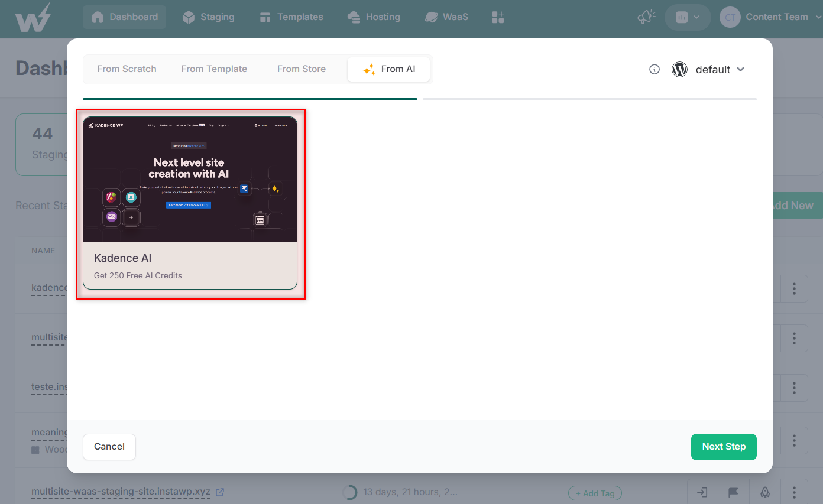Switch to the From Scratch tab

click(127, 69)
